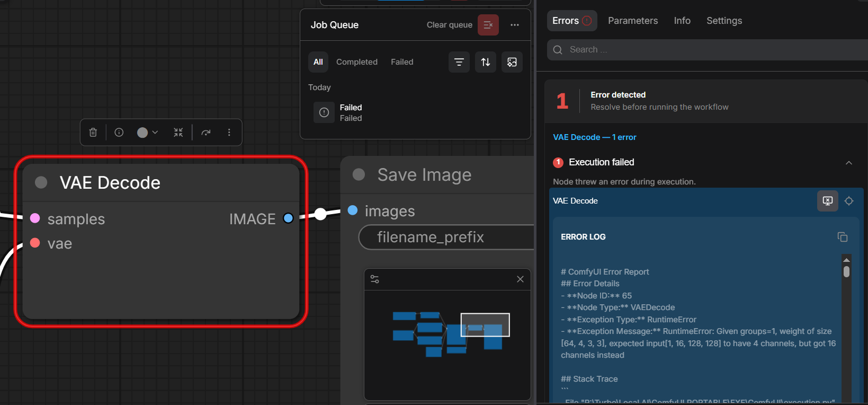Image resolution: width=868 pixels, height=405 pixels.
Task: Open the node color dropdown
Action: coord(148,133)
